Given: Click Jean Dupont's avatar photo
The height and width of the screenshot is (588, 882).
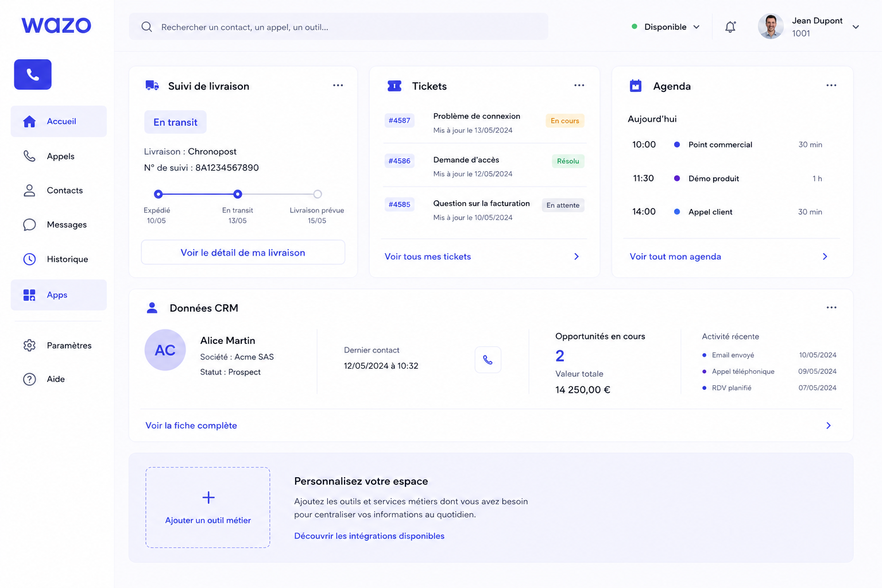Looking at the screenshot, I should tap(771, 26).
